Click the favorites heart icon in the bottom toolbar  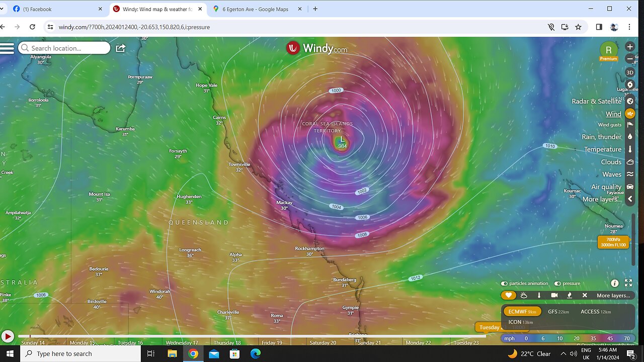(509, 296)
